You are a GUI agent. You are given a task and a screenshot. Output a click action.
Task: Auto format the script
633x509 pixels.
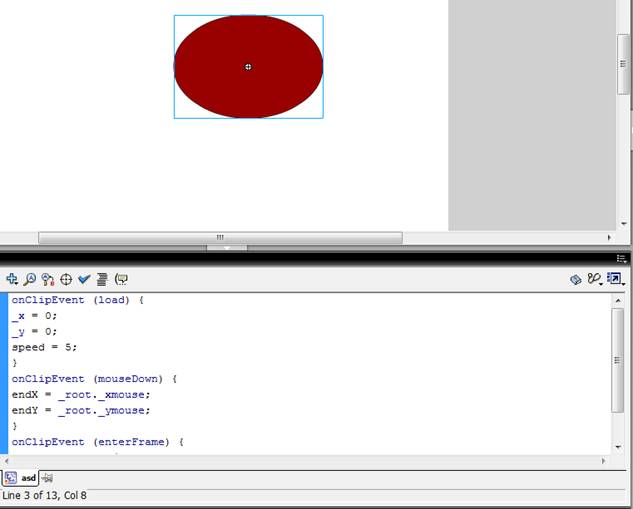tap(102, 279)
